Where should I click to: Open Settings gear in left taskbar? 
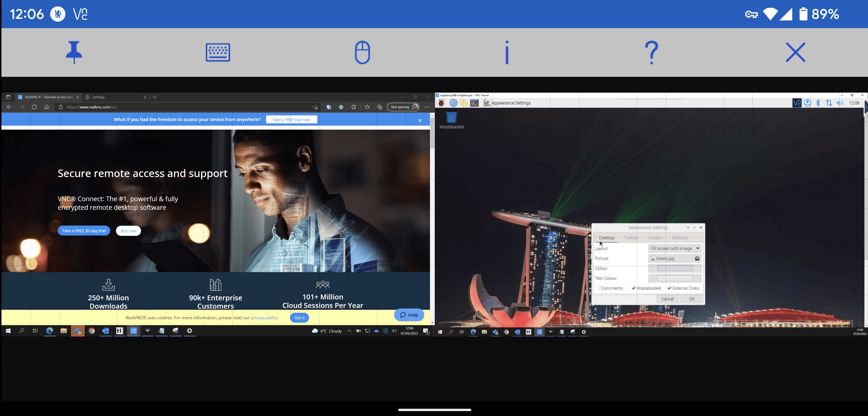point(190,331)
